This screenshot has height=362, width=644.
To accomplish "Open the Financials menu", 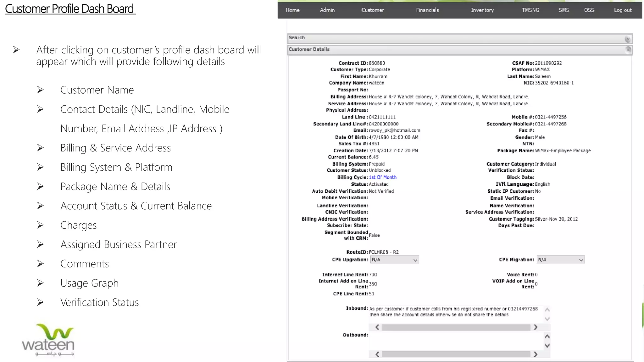I will point(427,10).
